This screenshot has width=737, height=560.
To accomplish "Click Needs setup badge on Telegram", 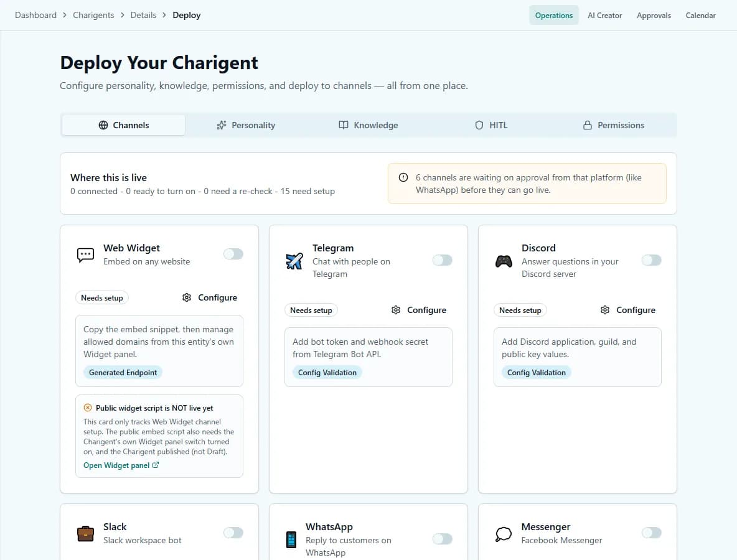I will (311, 310).
